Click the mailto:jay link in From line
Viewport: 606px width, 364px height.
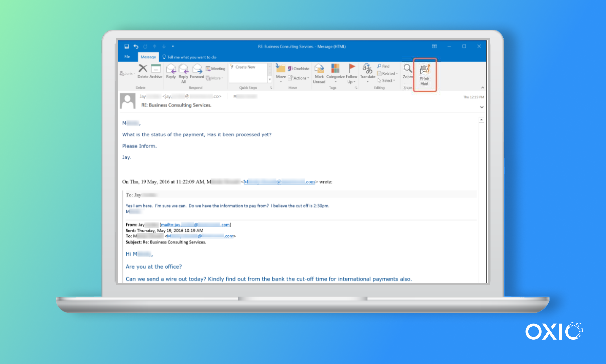click(195, 225)
